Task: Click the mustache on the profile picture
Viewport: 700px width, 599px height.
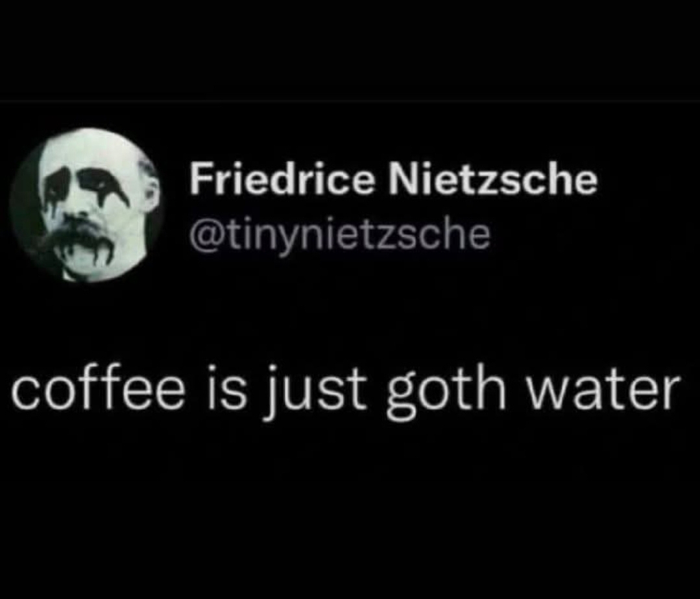Action: click(x=80, y=237)
